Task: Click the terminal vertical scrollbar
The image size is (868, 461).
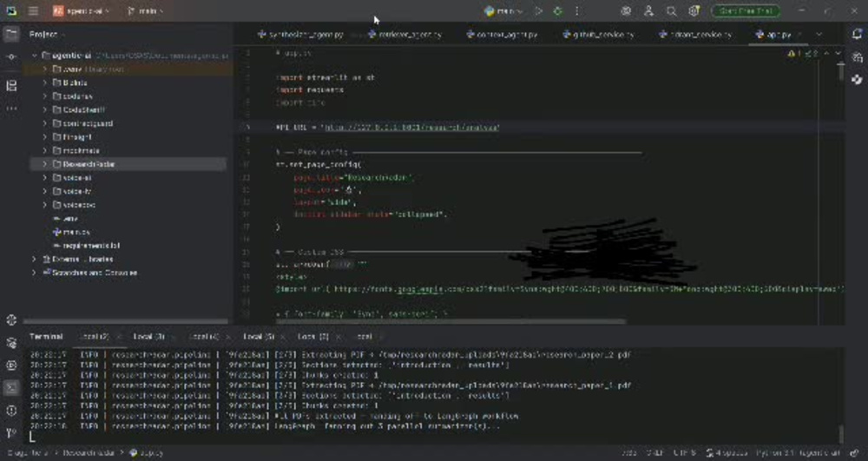Action: 841,434
